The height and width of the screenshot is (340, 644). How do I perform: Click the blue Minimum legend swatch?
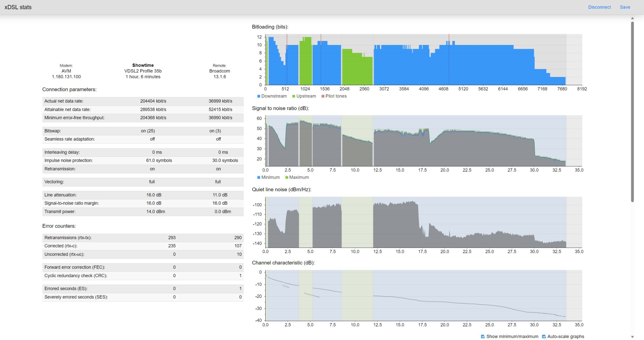259,177
